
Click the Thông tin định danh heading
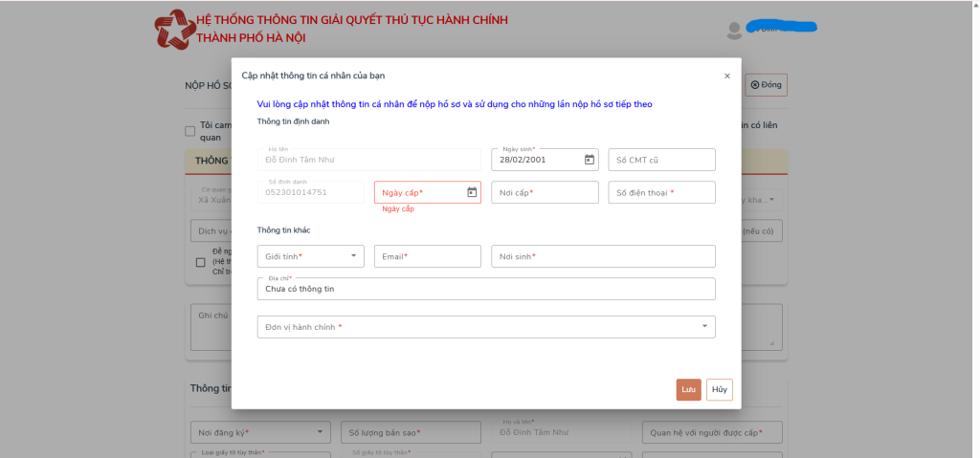coord(293,121)
